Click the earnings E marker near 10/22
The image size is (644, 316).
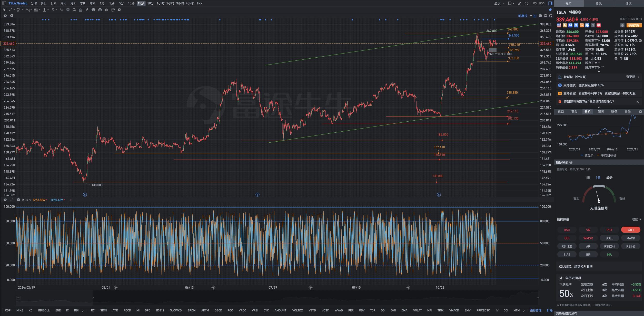click(439, 195)
